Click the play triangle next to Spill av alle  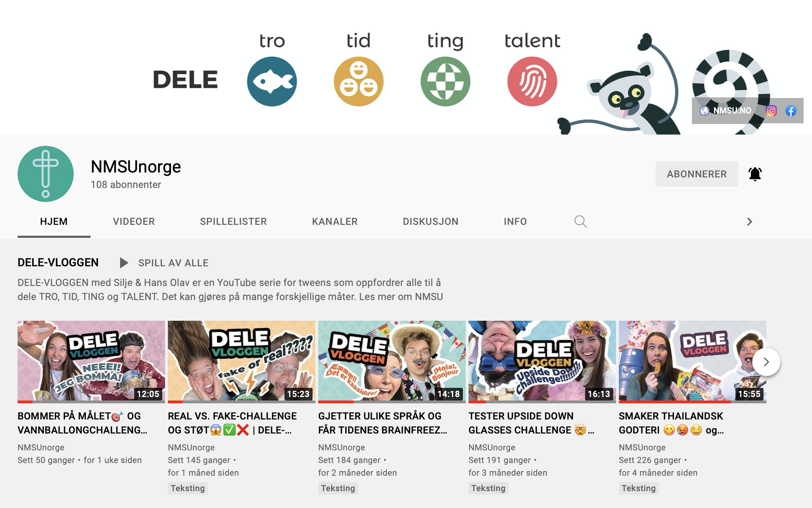124,263
